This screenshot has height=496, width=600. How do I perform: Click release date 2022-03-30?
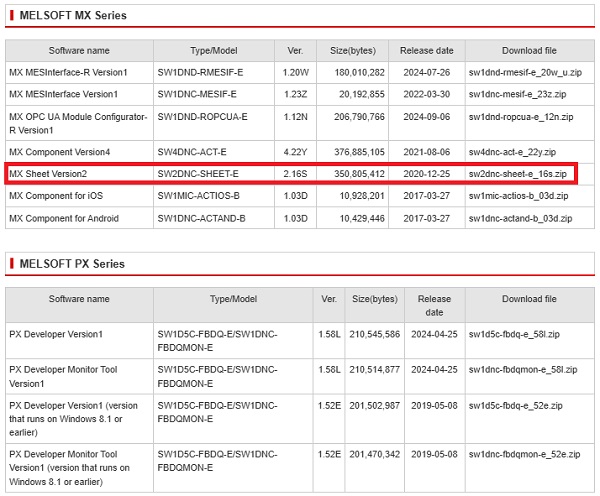[427, 94]
